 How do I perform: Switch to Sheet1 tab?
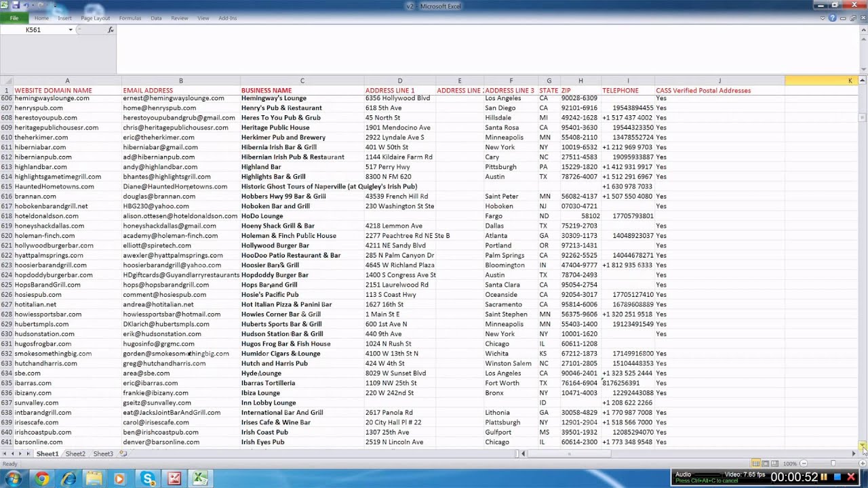tap(47, 453)
